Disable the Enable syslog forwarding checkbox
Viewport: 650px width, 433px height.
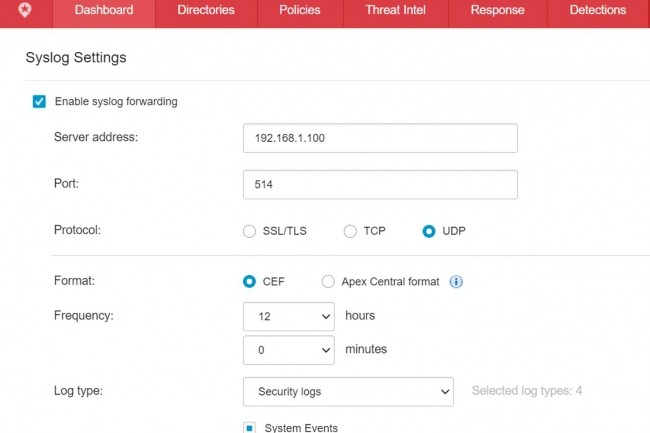[39, 102]
